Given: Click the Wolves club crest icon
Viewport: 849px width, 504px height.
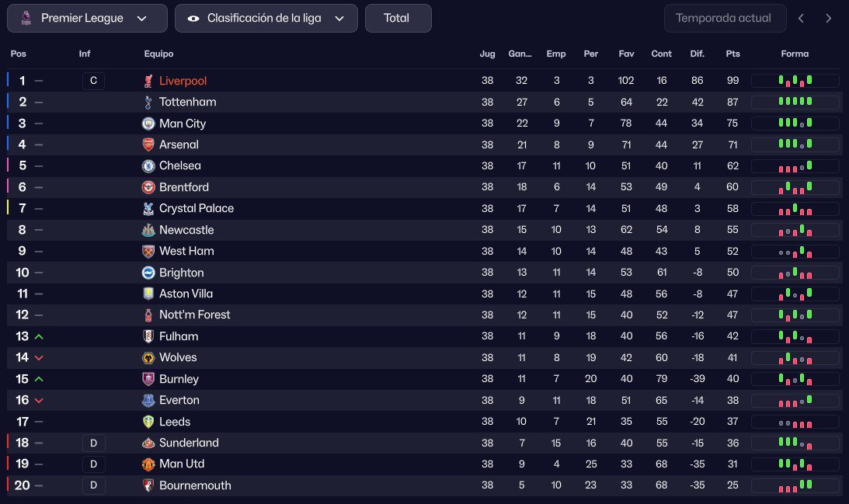Looking at the screenshot, I should click(x=148, y=358).
